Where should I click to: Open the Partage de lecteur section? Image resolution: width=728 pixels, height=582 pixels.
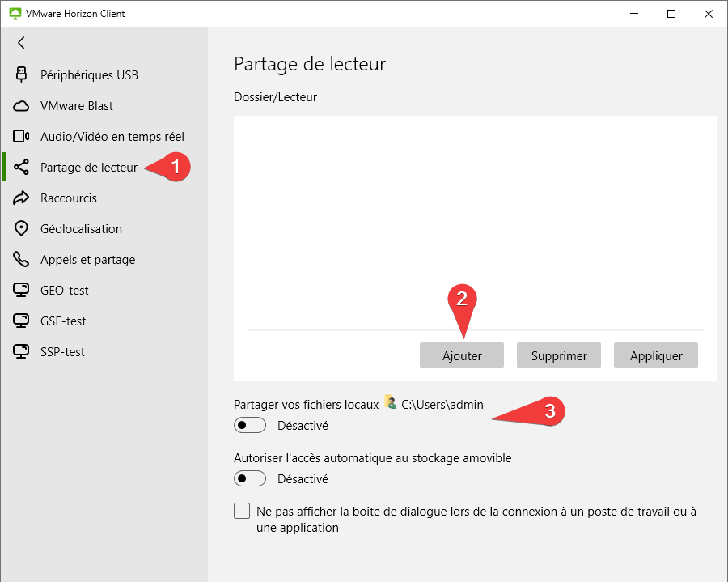click(89, 168)
